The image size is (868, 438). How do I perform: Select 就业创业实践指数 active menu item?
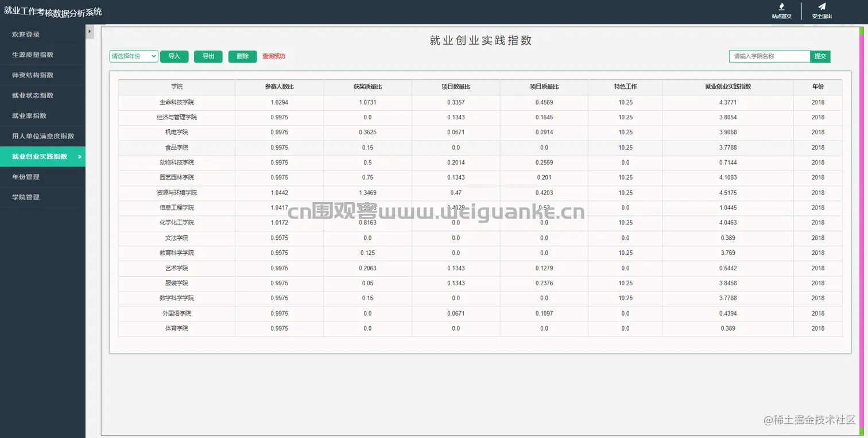[42, 157]
